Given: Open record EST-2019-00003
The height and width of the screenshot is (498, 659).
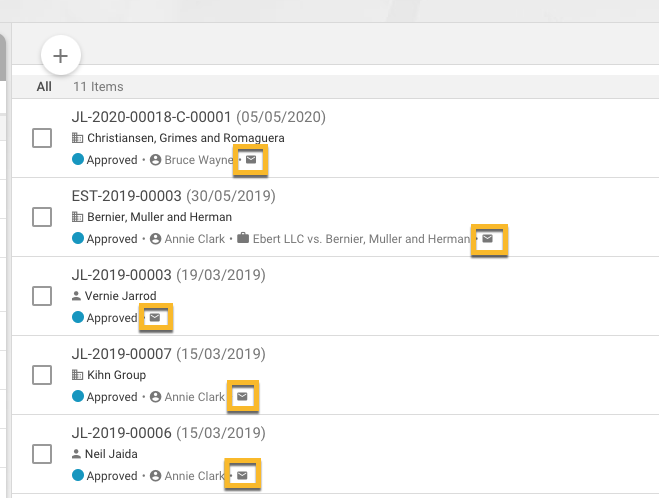Looking at the screenshot, I should tap(127, 196).
